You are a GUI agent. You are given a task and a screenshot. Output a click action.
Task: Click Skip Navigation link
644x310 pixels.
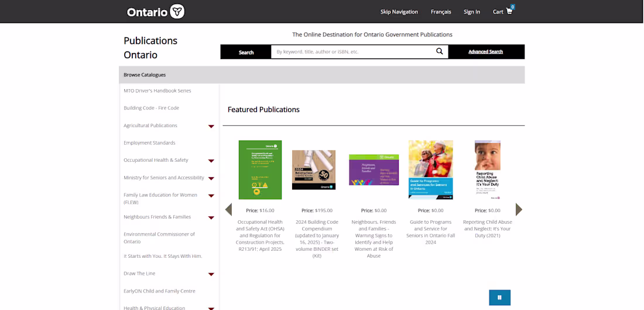pyautogui.click(x=399, y=12)
